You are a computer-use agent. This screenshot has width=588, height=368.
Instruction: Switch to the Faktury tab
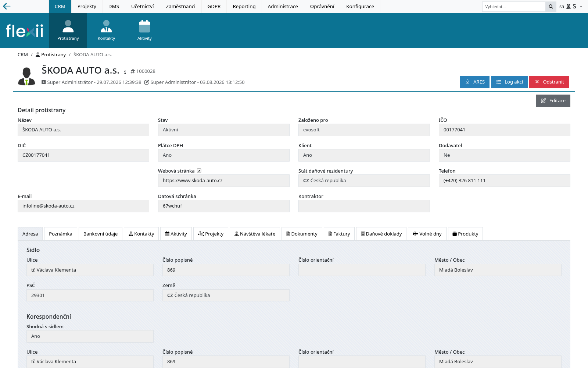click(339, 234)
